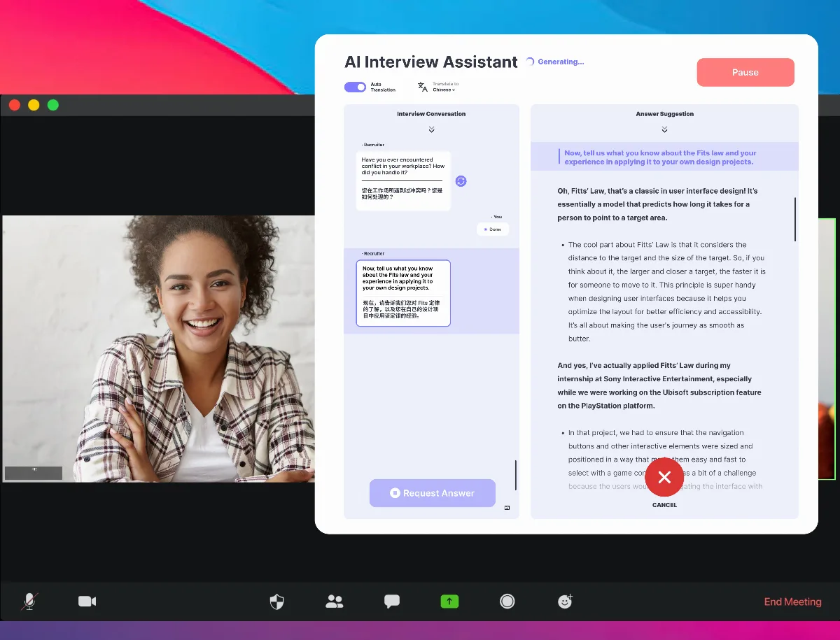Open the Reactions smiley icon

(x=565, y=602)
